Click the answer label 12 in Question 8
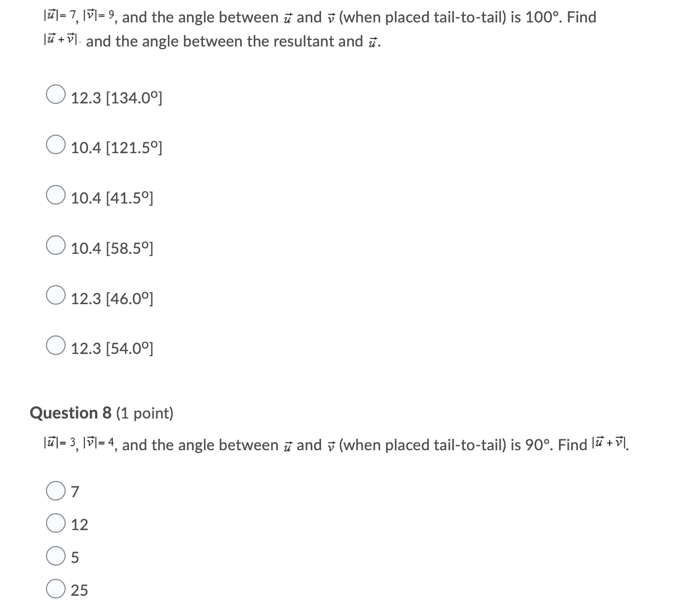 [80, 525]
